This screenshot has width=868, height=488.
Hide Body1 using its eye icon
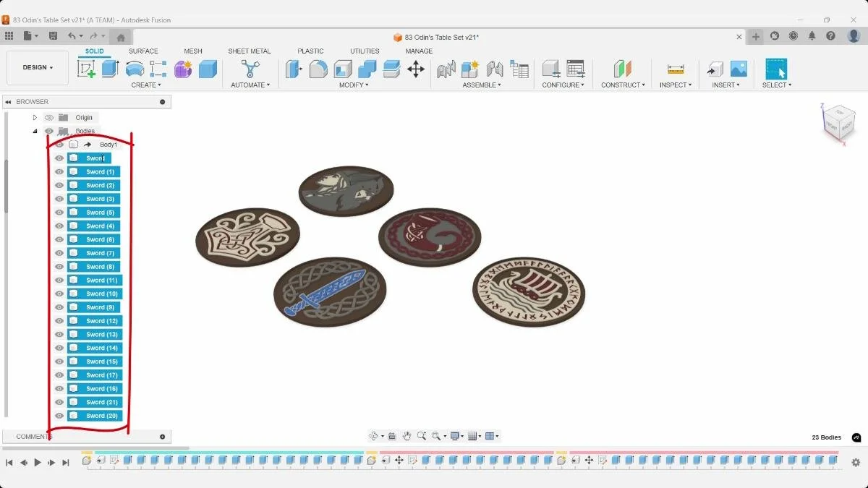coord(59,145)
